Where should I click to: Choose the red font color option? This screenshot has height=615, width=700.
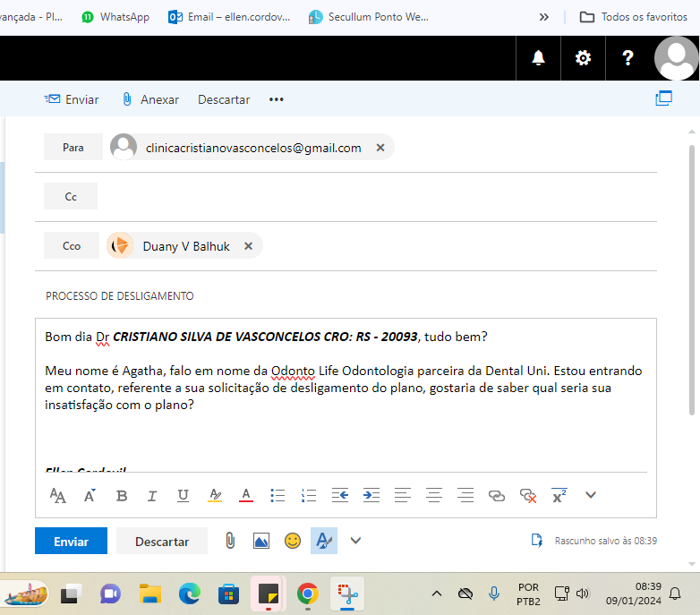(246, 495)
